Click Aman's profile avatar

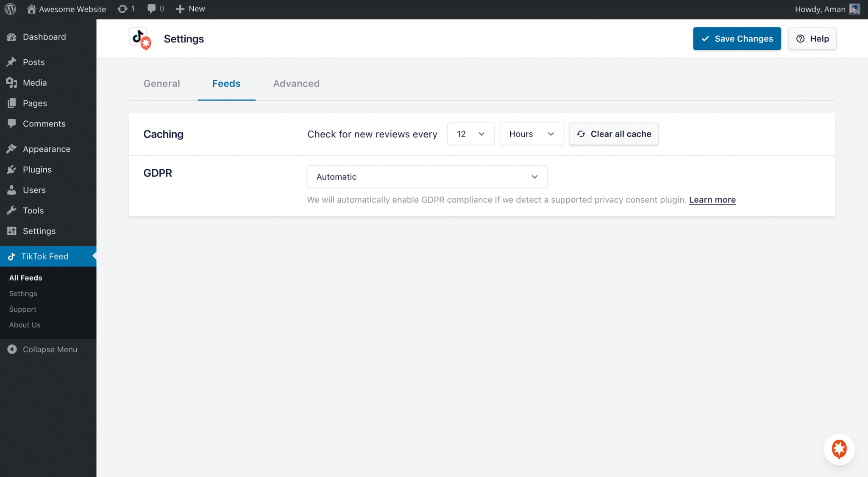coord(854,9)
